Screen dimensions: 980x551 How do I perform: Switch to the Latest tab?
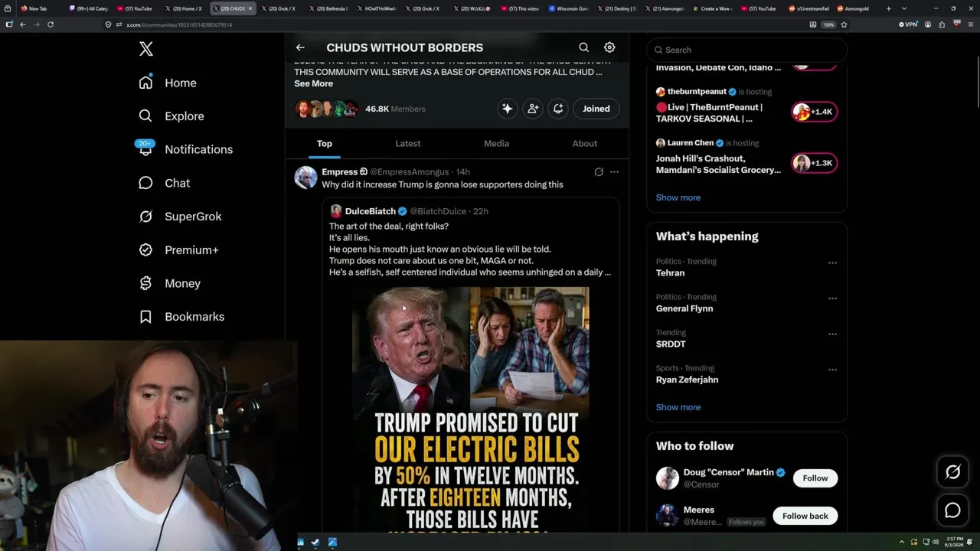[x=408, y=144]
